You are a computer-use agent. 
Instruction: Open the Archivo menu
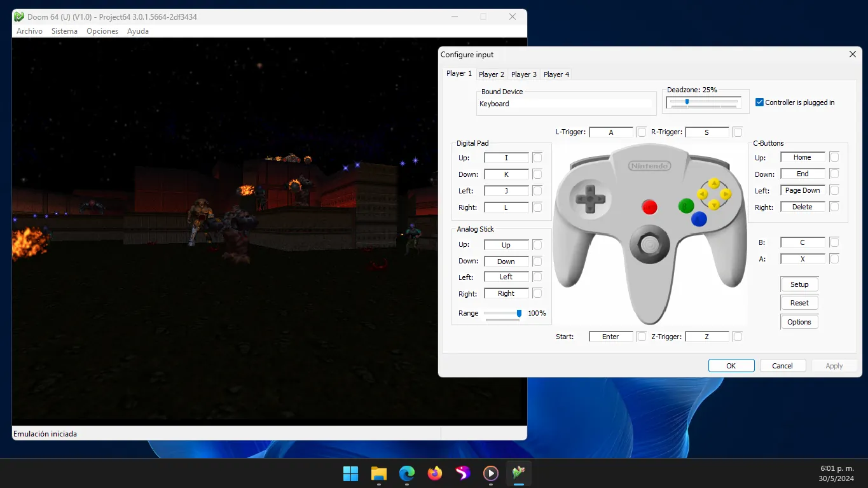point(29,31)
